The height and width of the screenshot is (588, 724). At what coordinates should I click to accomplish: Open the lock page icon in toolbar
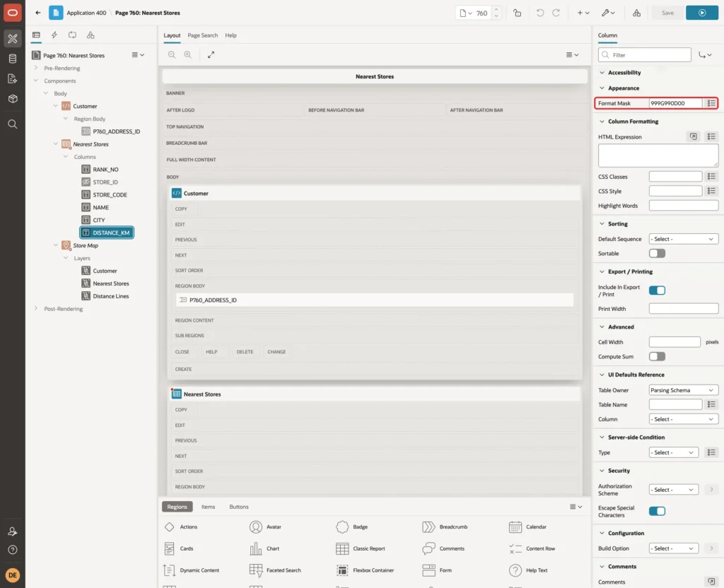coord(517,13)
